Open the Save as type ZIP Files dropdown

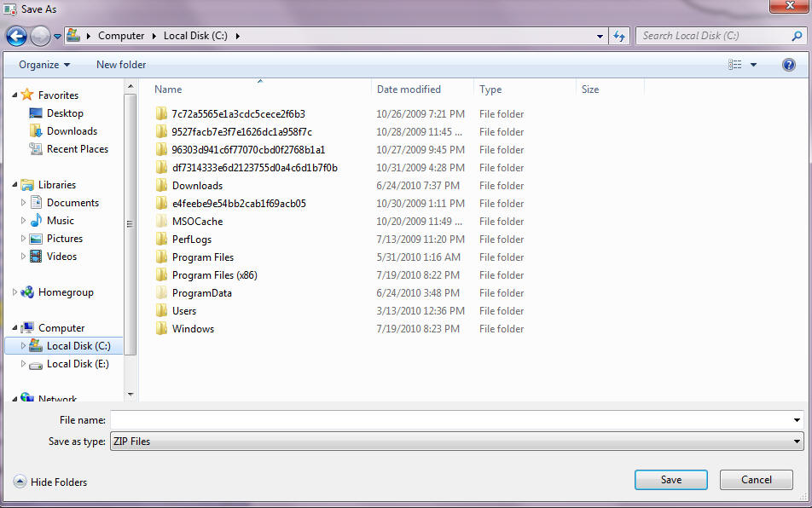tap(457, 442)
